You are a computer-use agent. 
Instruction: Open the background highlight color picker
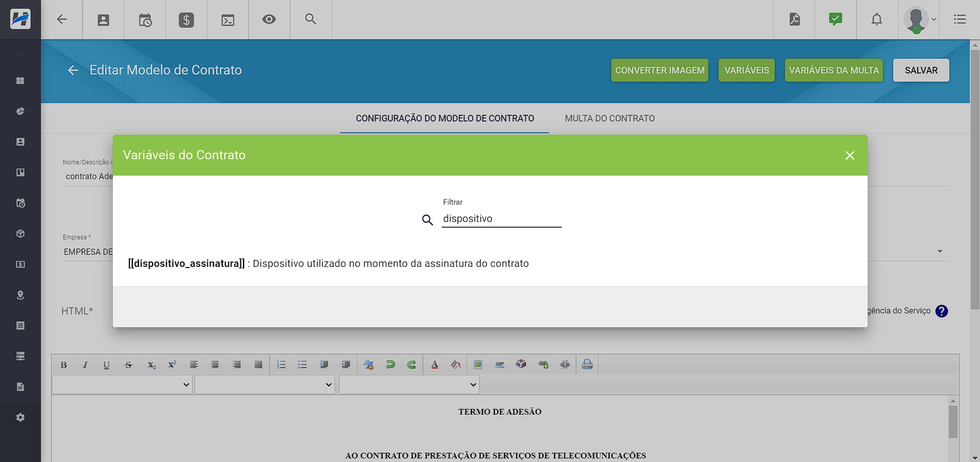point(456,364)
